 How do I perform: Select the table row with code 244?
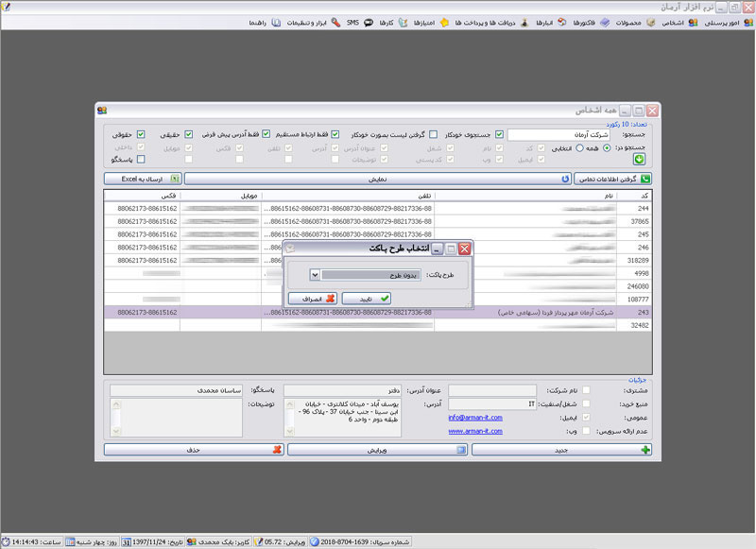coord(377,208)
